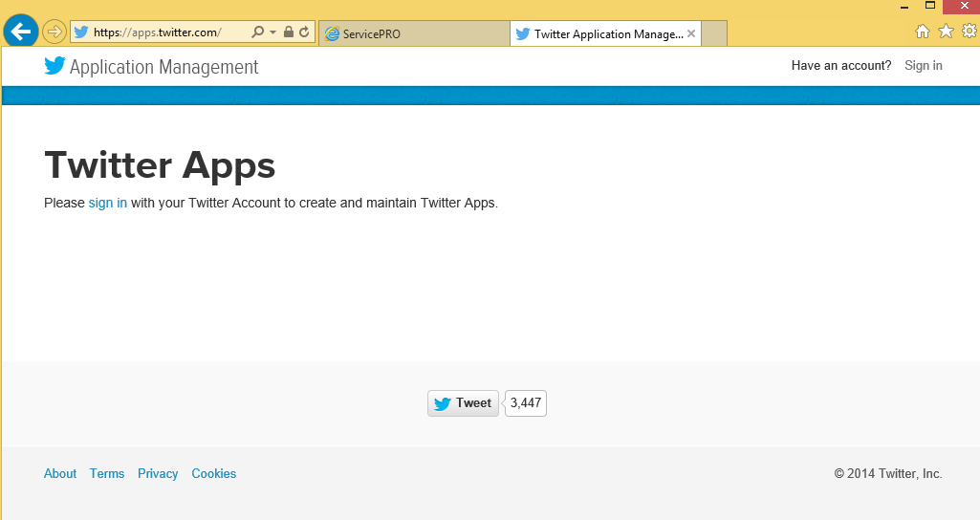Click the security lock icon

pos(288,32)
